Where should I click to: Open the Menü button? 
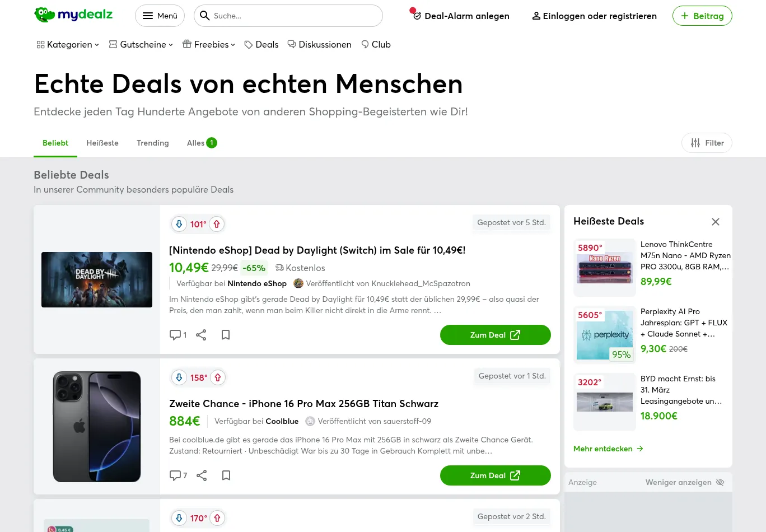coord(160,16)
